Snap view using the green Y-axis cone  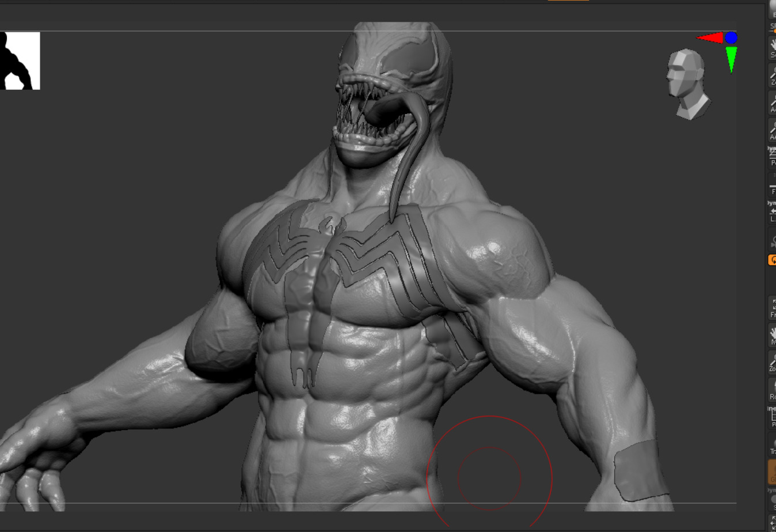(x=731, y=59)
